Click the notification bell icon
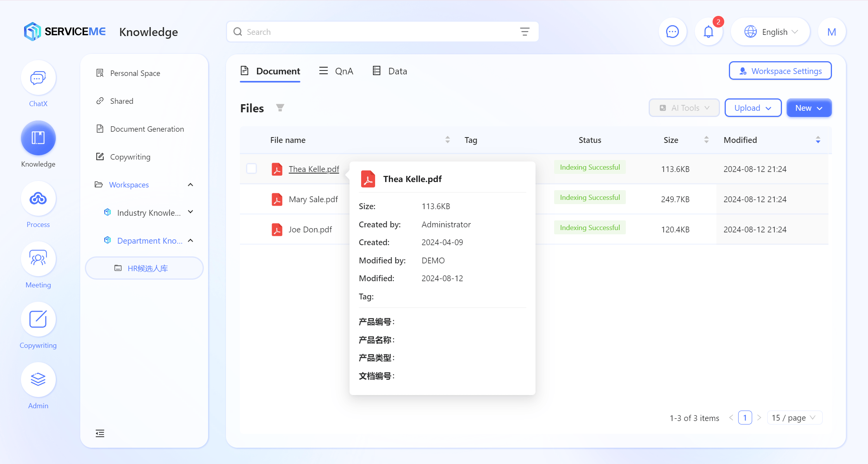Image resolution: width=868 pixels, height=464 pixels. coord(708,32)
